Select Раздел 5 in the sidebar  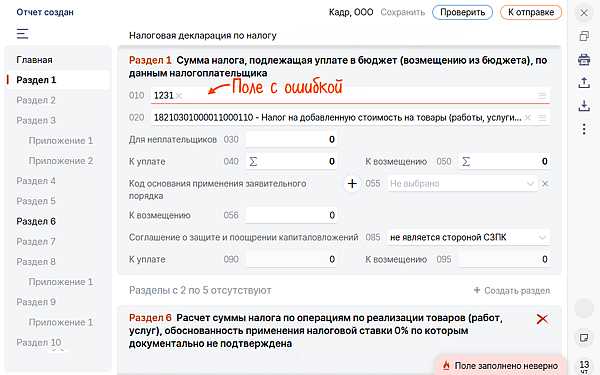[36, 201]
